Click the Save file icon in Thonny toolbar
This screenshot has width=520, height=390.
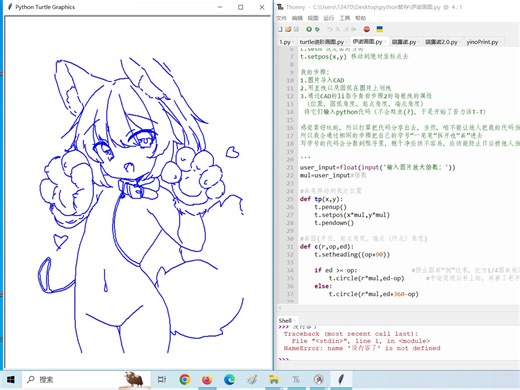pos(296,29)
